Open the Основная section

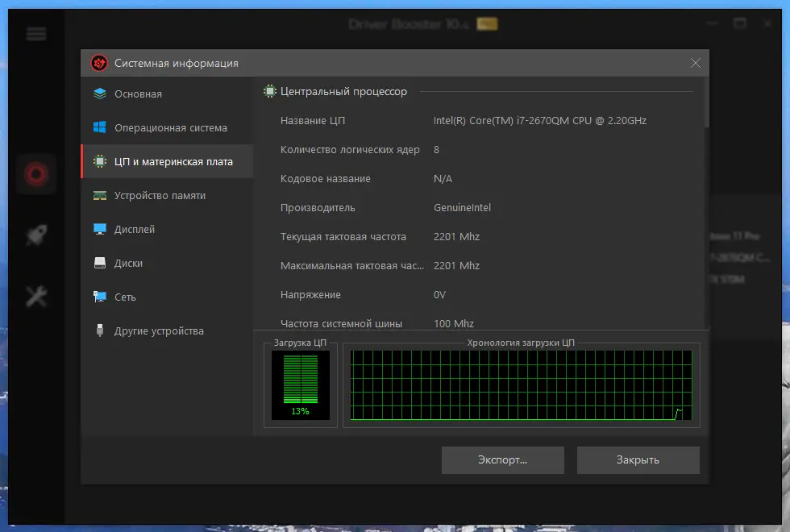point(168,94)
